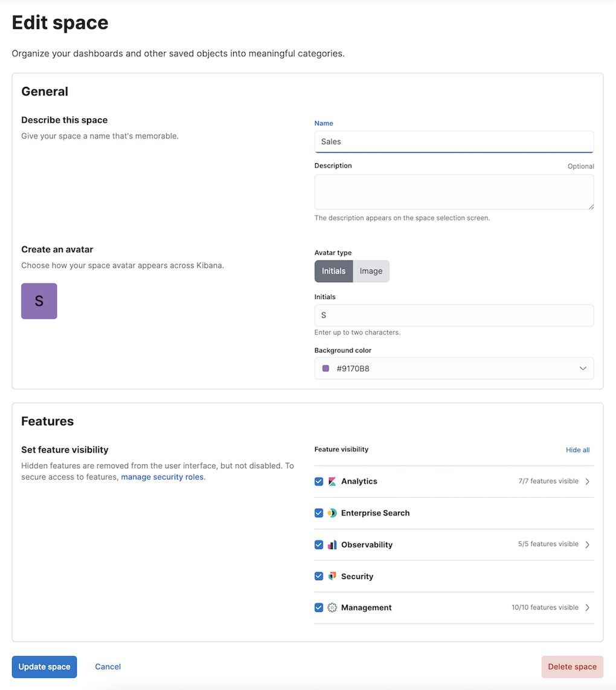This screenshot has height=690, width=616.
Task: Click the purple S space avatar
Action: coord(39,301)
